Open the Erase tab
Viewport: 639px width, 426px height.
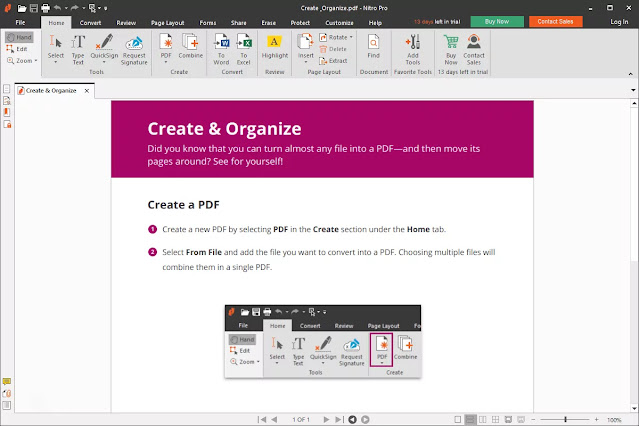pyautogui.click(x=269, y=23)
